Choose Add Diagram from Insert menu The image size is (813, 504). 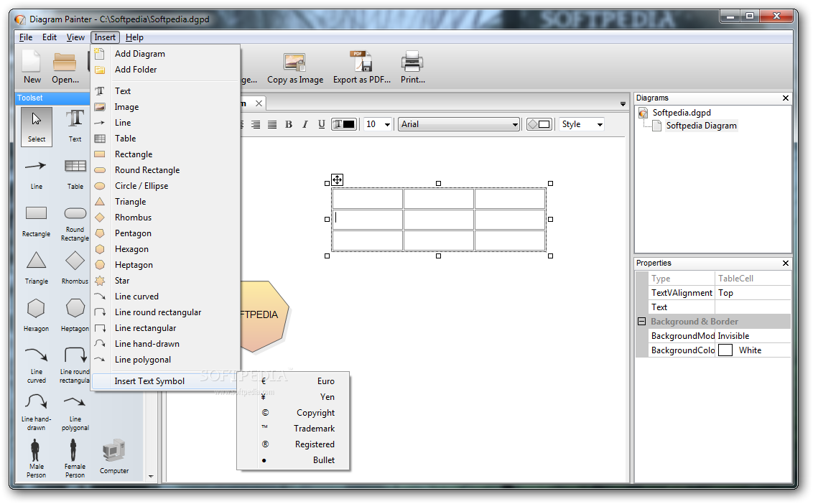[165, 54]
